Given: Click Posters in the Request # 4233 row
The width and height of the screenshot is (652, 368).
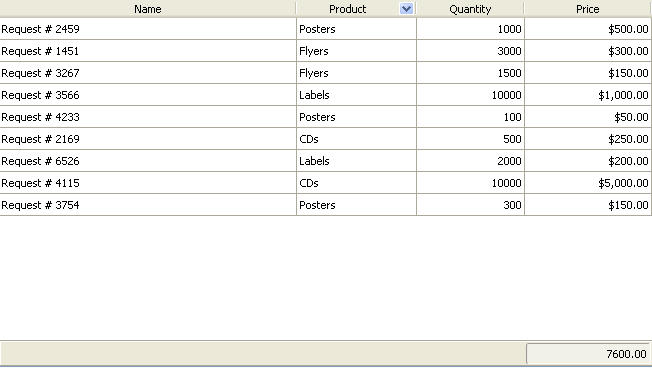Looking at the screenshot, I should [356, 117].
